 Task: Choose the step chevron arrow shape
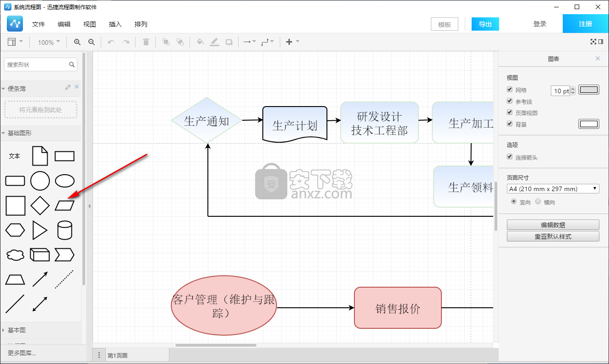(x=65, y=255)
